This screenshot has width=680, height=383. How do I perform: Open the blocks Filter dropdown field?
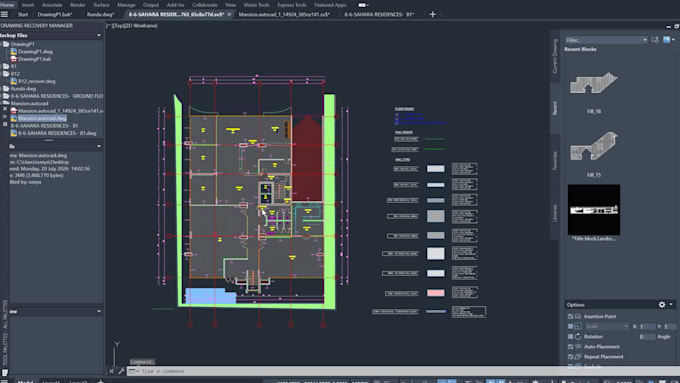coord(606,40)
